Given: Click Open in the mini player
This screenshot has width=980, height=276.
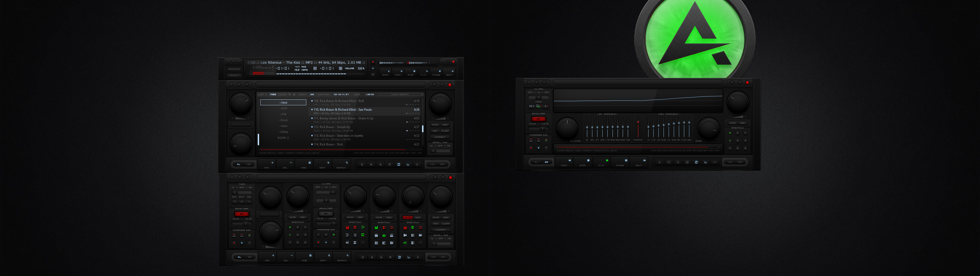Looking at the screenshot, I should click(x=385, y=72).
